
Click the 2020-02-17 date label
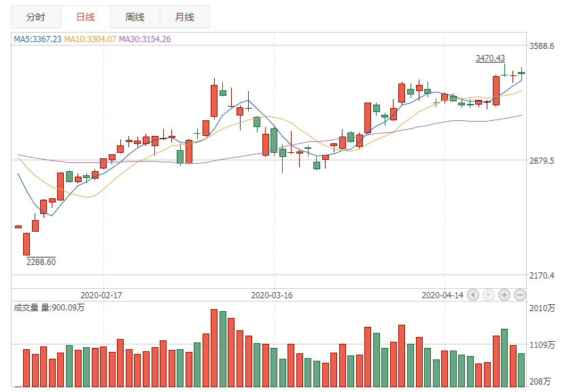pos(101,295)
